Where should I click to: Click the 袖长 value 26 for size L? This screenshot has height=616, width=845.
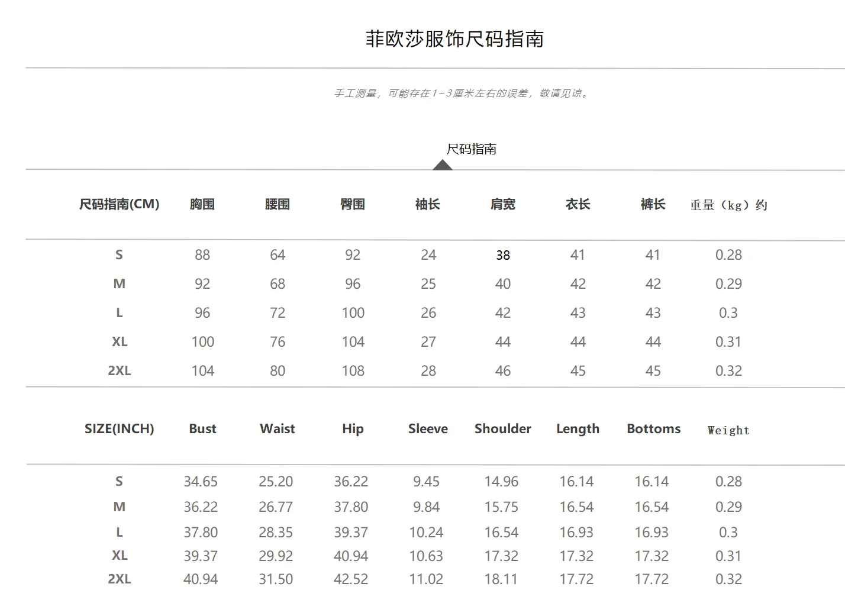click(x=428, y=313)
